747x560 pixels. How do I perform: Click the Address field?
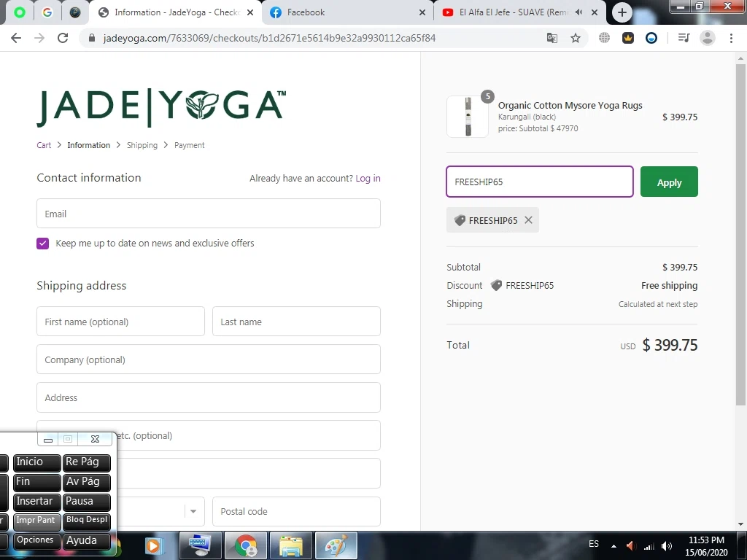209,397
